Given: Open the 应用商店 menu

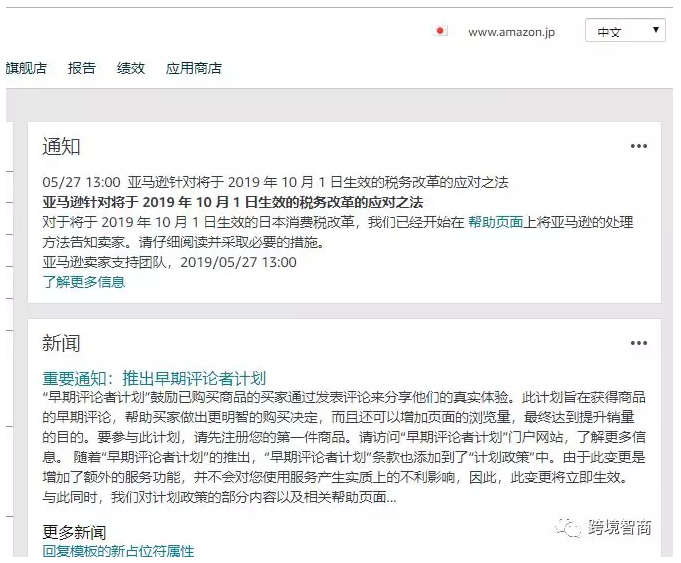Looking at the screenshot, I should pos(194,68).
